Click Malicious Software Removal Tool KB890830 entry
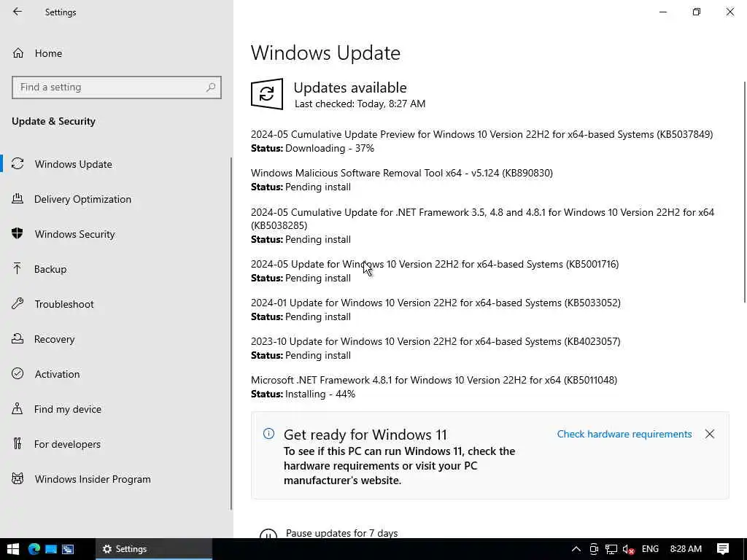The width and height of the screenshot is (747, 560). point(402,173)
